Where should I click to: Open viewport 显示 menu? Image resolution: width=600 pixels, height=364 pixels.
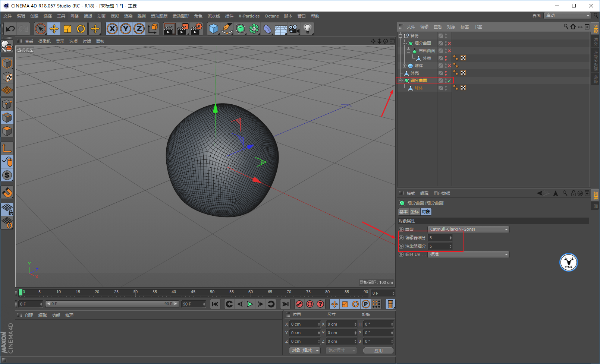point(60,41)
